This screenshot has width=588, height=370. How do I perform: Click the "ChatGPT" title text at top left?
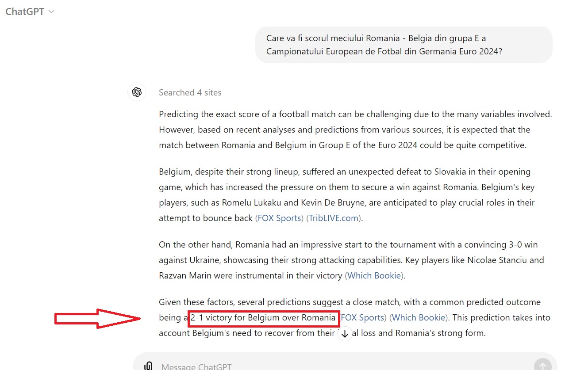coord(25,12)
